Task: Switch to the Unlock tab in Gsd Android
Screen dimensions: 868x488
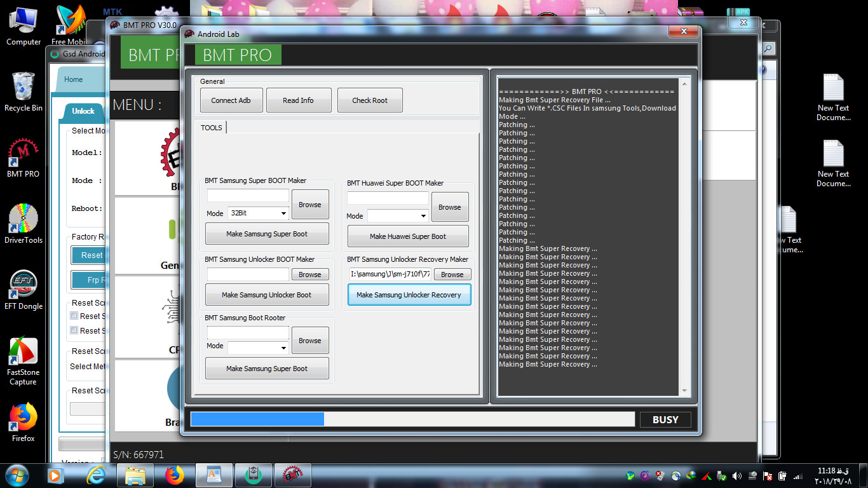Action: click(83, 111)
